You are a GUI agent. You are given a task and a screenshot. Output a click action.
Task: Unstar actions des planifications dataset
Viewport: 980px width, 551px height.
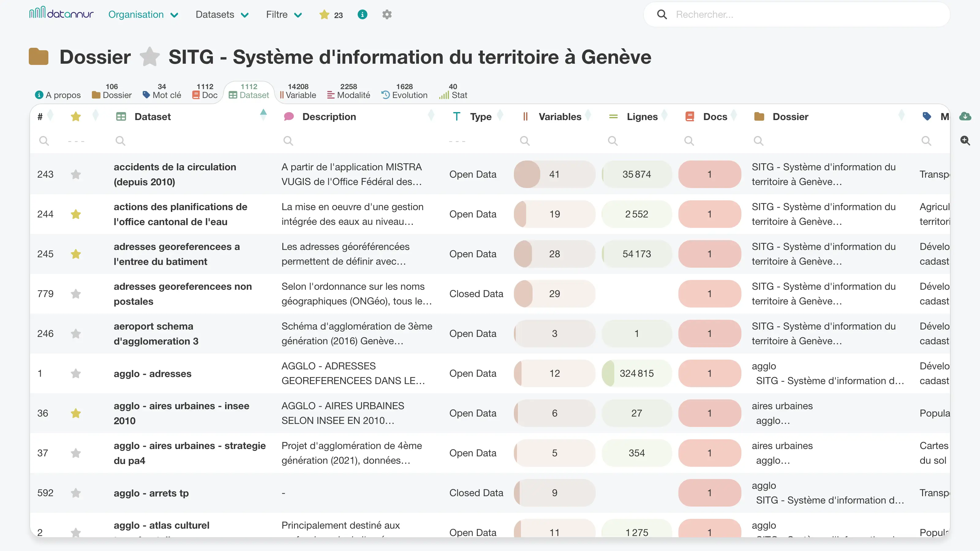coord(76,214)
